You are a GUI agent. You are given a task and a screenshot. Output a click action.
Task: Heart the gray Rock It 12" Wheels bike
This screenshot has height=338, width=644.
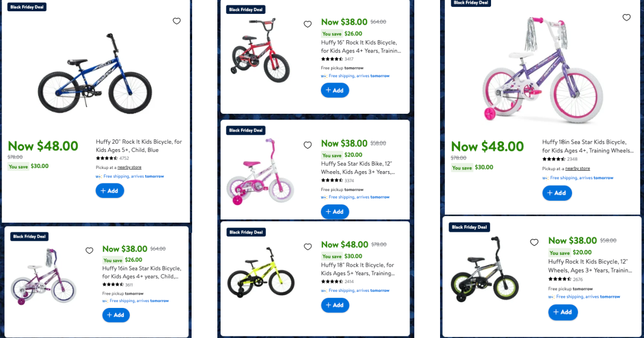pyautogui.click(x=534, y=243)
